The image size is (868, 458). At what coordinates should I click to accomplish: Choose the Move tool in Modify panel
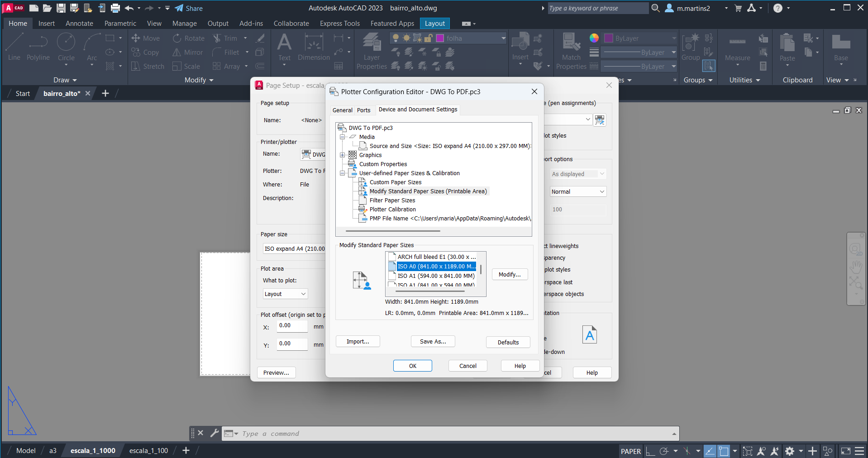pos(145,38)
